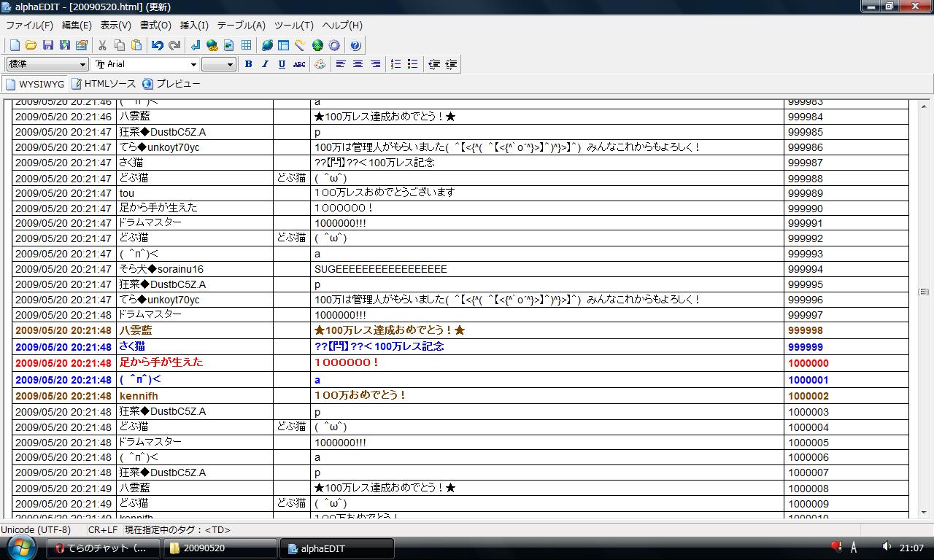
Task: Open the 書式(O) menu
Action: click(155, 25)
